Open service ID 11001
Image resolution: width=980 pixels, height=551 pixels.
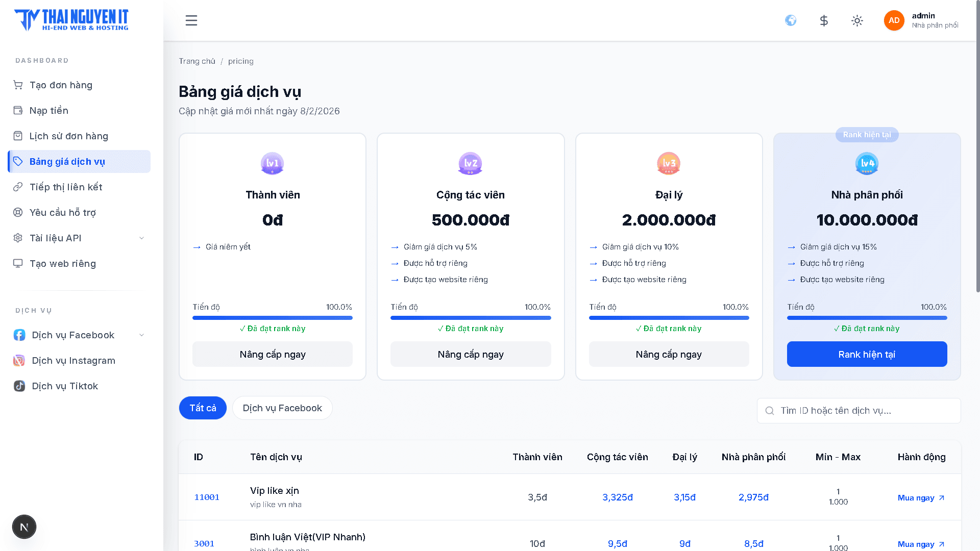[207, 497]
